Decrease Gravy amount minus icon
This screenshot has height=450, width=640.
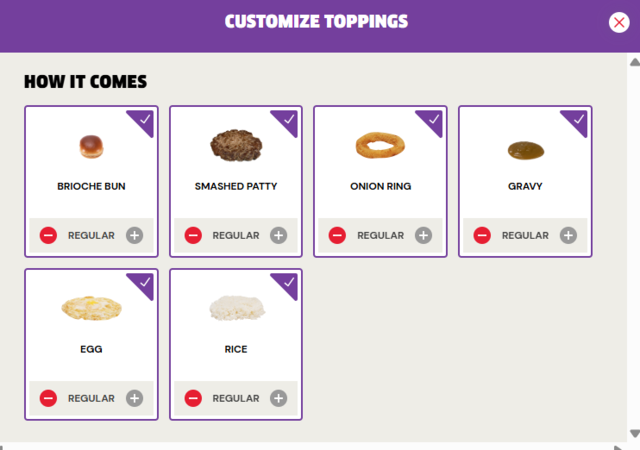click(481, 236)
